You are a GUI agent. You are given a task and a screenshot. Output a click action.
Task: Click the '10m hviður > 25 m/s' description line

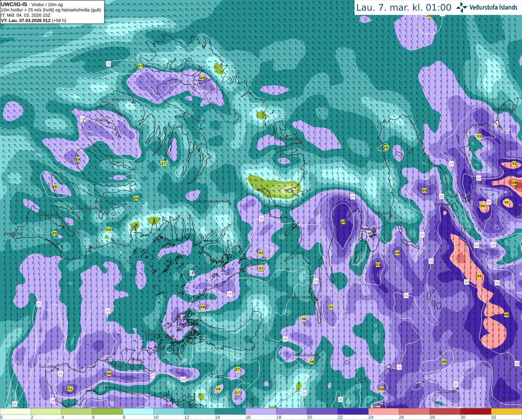(51, 10)
